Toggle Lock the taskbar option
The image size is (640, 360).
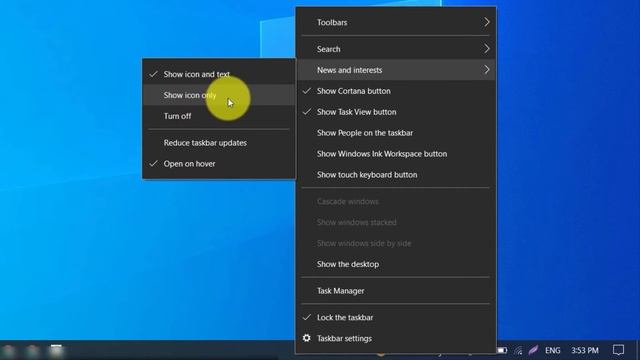click(395, 317)
